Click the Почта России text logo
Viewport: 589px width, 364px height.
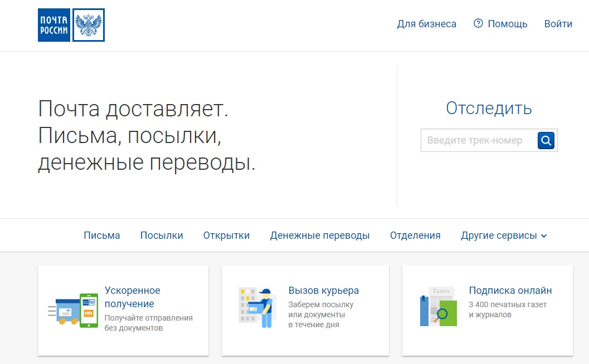[54, 25]
